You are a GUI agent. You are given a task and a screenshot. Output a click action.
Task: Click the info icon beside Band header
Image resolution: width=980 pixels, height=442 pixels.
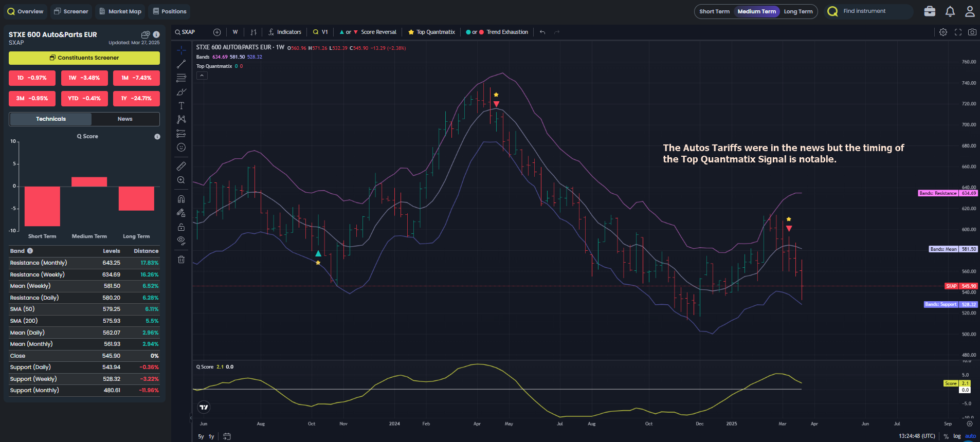[x=30, y=251]
